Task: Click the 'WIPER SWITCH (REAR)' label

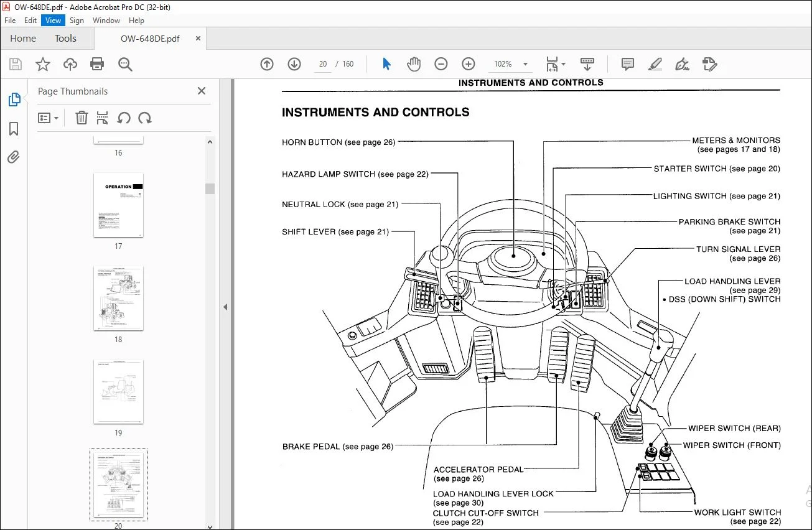Action: point(734,429)
